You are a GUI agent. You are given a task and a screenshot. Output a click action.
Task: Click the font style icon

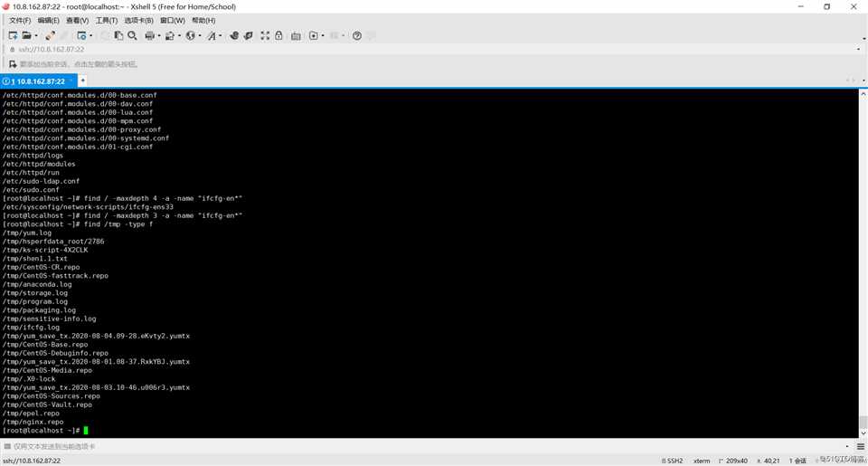click(212, 35)
